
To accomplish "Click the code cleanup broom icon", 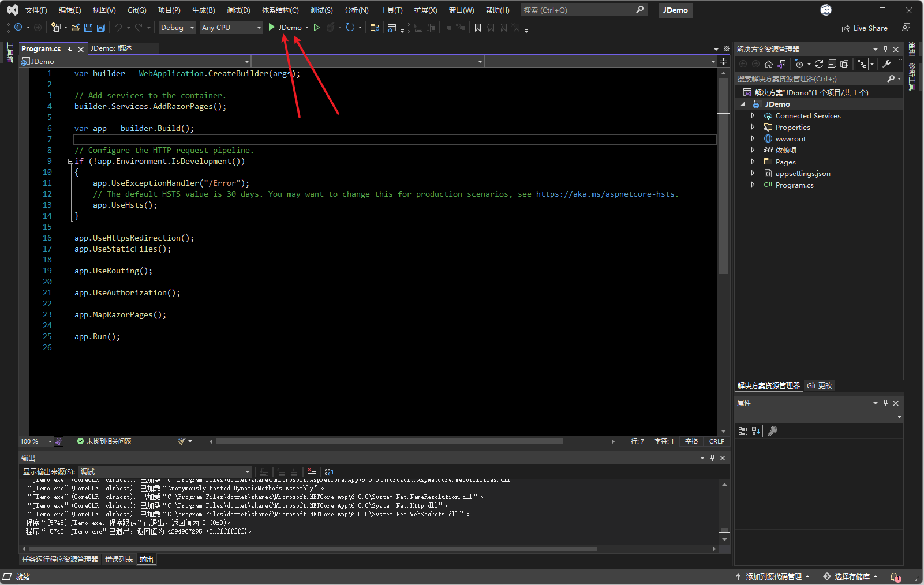I will tap(182, 441).
